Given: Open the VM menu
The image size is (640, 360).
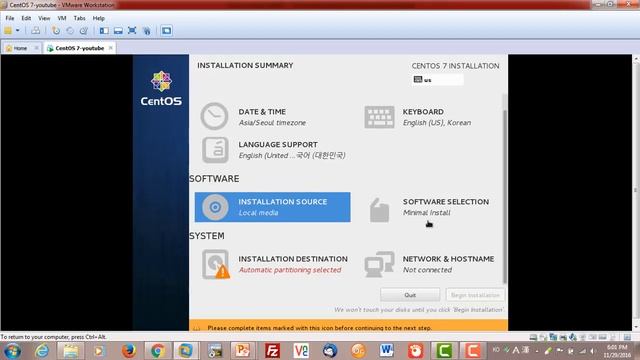Looking at the screenshot, I should coord(62,18).
